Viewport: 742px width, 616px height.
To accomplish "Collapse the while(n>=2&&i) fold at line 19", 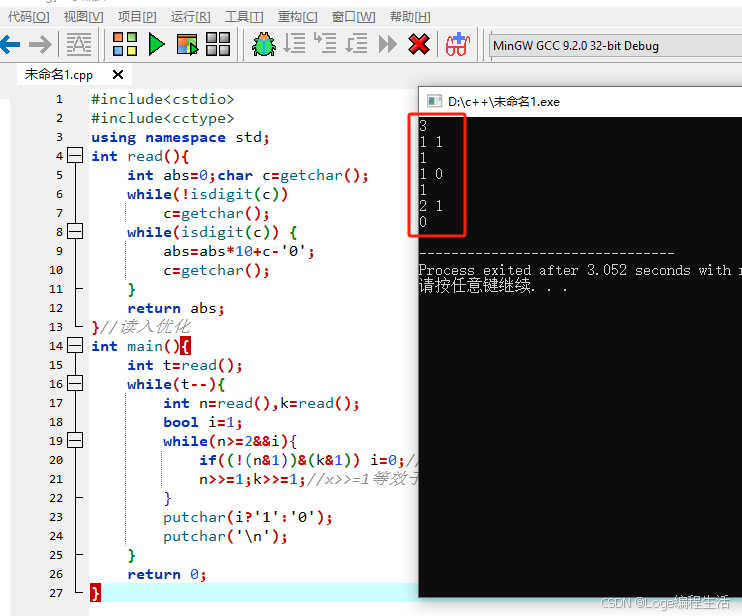I will click(75, 440).
